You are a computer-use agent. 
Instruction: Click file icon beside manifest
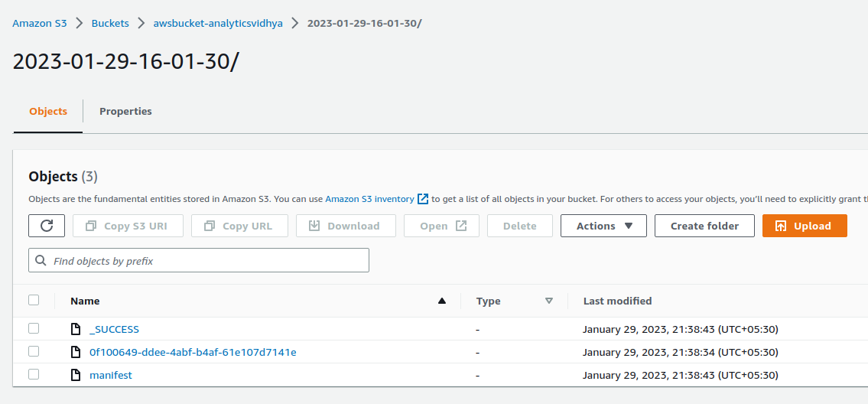coord(76,375)
